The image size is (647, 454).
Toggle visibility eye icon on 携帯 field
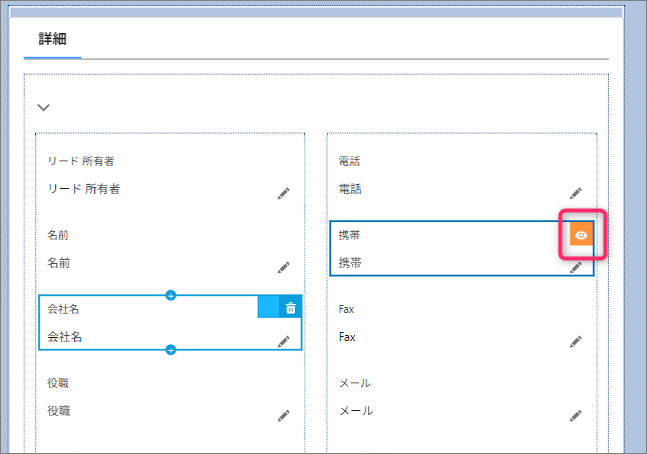[x=582, y=234]
